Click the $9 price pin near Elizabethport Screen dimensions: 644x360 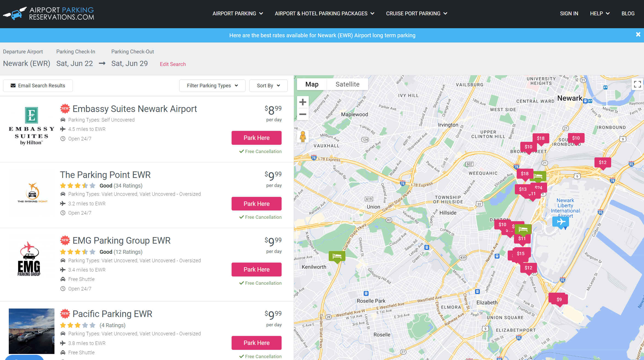pos(558,299)
